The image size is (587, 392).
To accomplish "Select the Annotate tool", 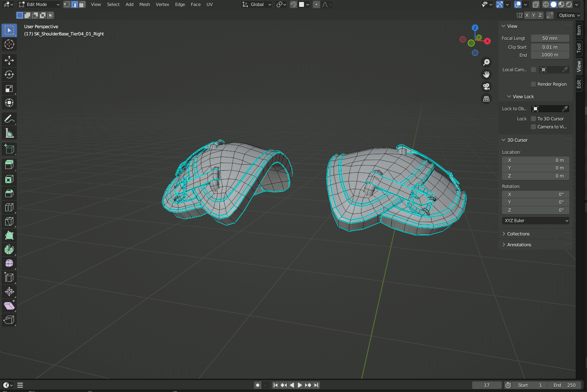I will [x=9, y=119].
